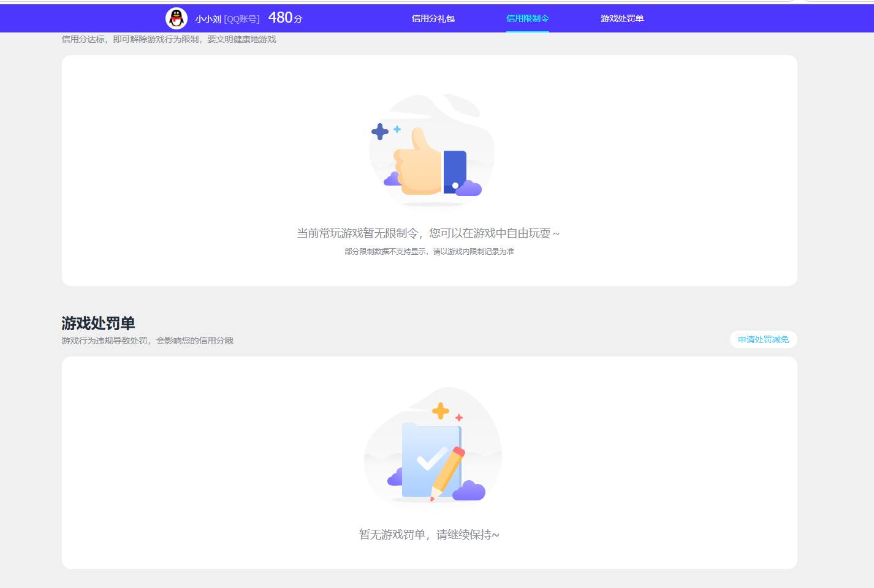Switch to the 信用限制令 tab
This screenshot has height=588, width=874.
[x=528, y=18]
